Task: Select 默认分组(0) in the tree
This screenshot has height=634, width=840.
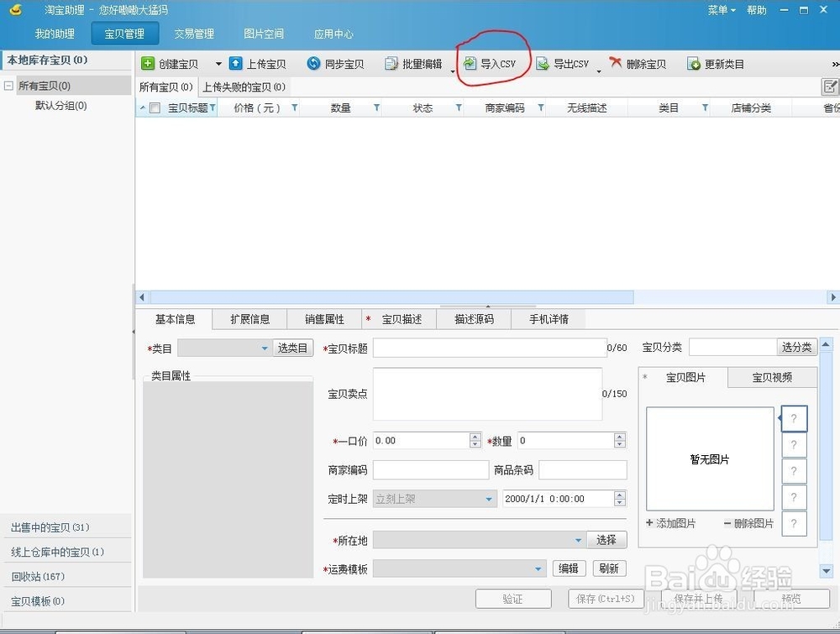Action: pyautogui.click(x=61, y=106)
